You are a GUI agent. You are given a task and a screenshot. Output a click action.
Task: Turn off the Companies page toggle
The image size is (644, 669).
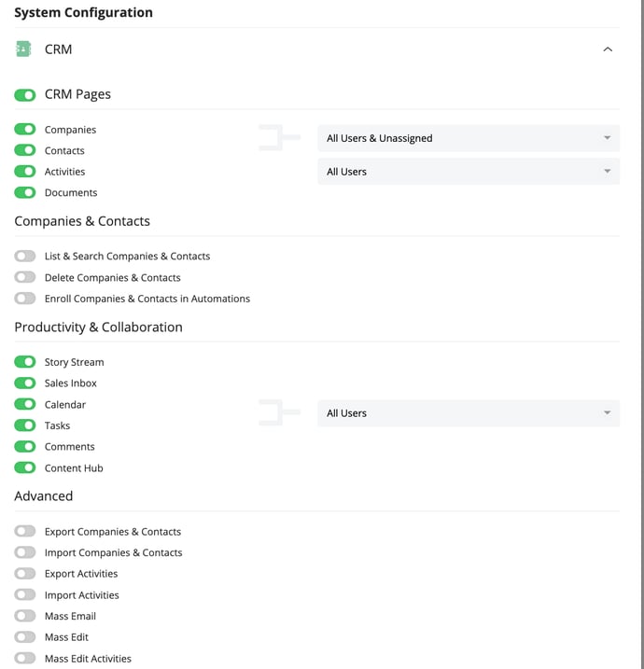tap(25, 130)
